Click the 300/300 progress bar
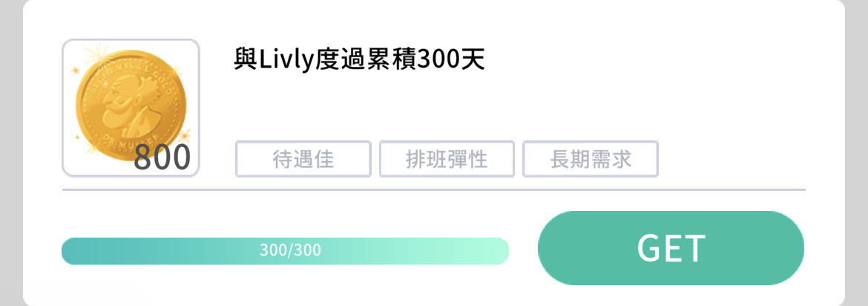Image resolution: width=868 pixels, height=306 pixels. [285, 251]
